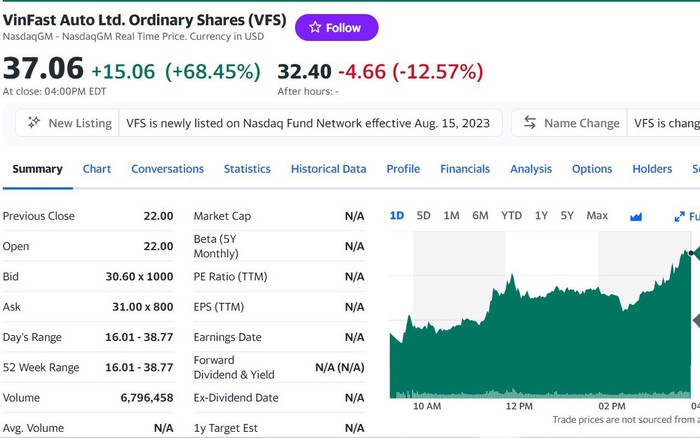700x438 pixels.
Task: Switch chart range to YTD
Action: pos(511,216)
